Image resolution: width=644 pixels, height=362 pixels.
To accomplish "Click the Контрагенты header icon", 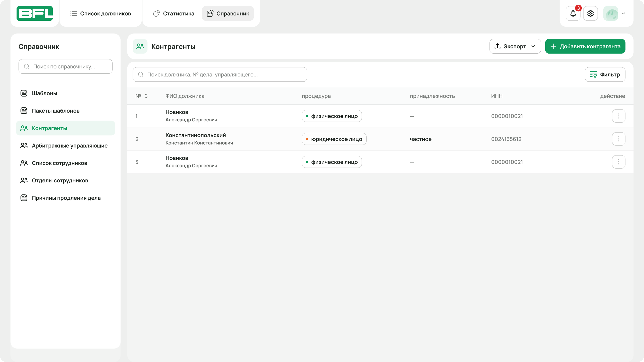I will coord(140,46).
